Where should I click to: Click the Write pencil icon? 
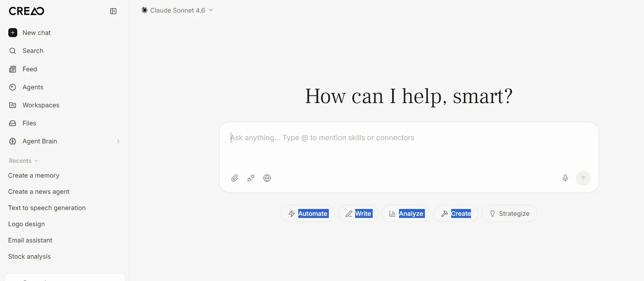(349, 214)
